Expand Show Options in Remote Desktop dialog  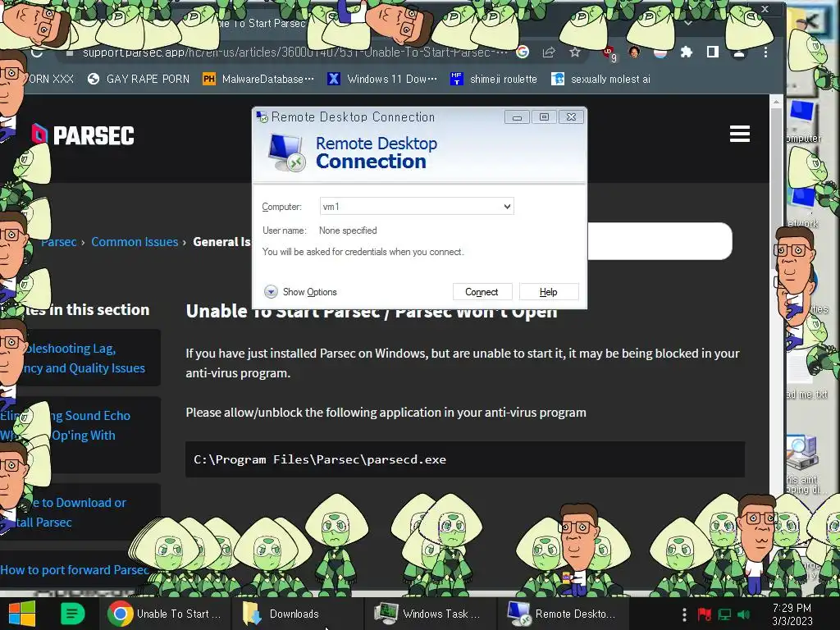pyautogui.click(x=300, y=292)
